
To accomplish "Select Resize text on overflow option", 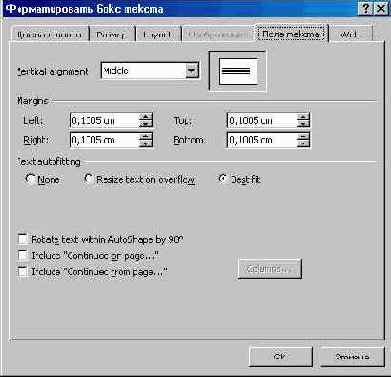I will pos(89,179).
